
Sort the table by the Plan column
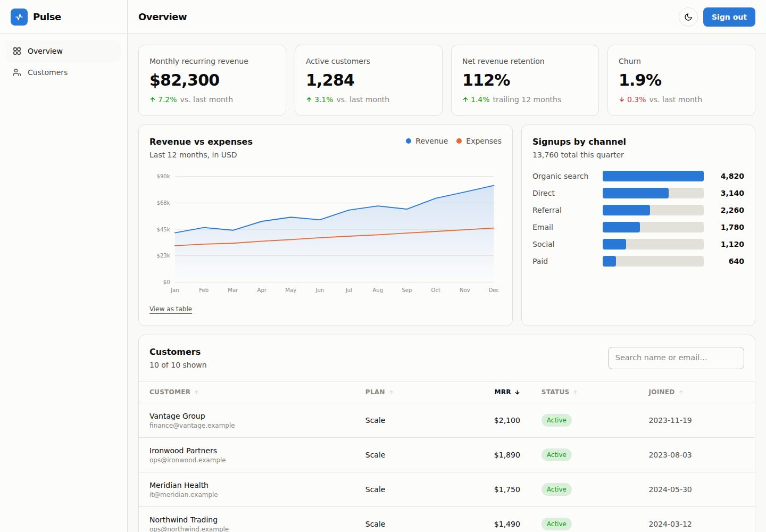(x=379, y=392)
